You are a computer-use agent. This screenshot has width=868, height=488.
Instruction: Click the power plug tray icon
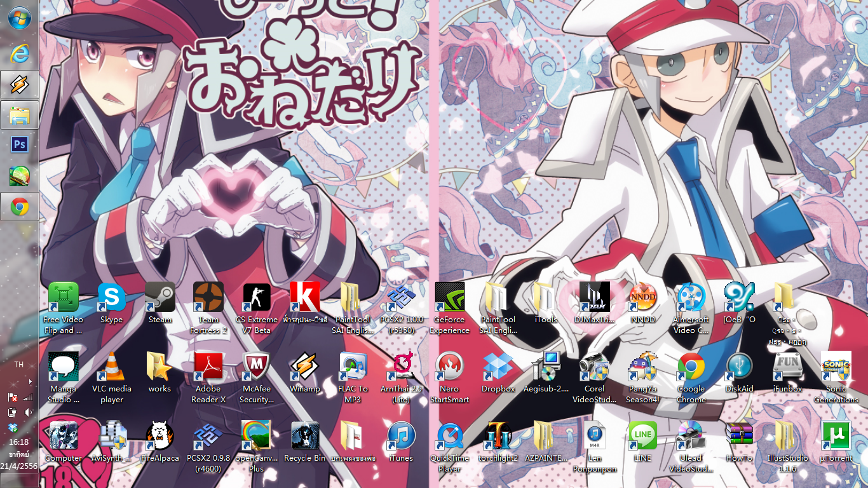[12, 412]
